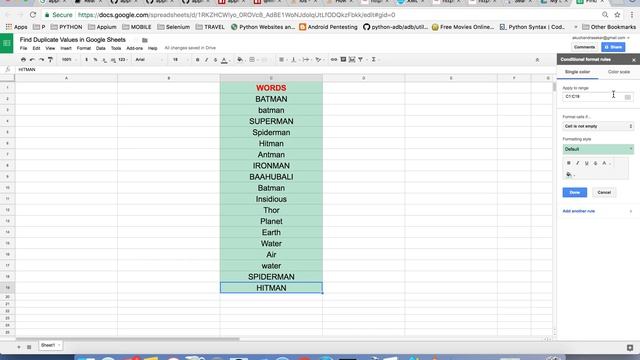Open the Edit menu
Screen dimensions: 640x360
click(36, 48)
